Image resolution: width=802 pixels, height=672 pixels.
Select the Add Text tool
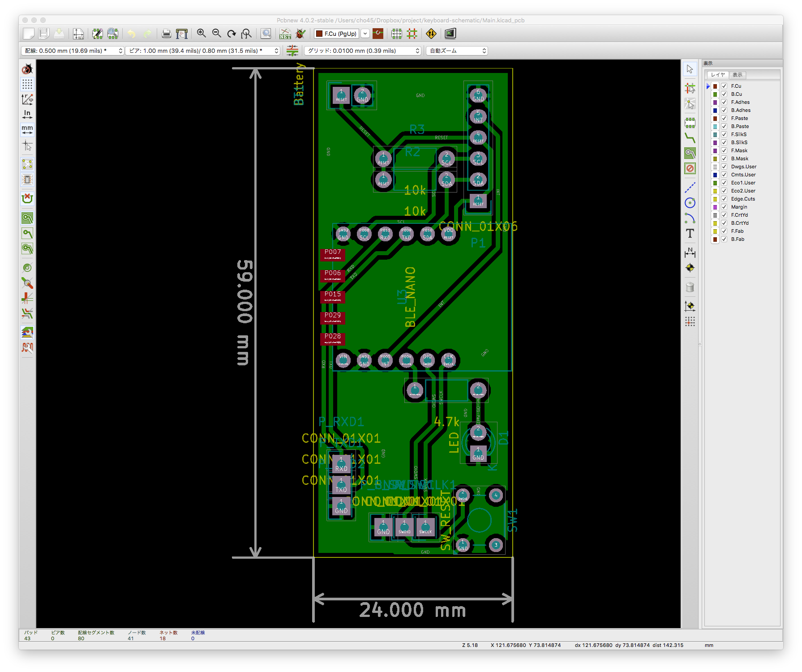tap(690, 234)
